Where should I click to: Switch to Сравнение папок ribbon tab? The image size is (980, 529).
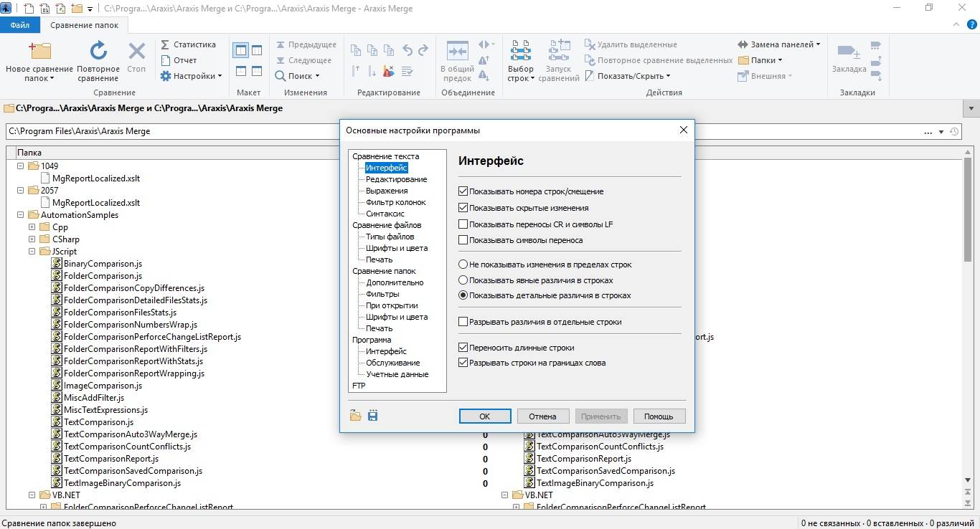pos(83,24)
